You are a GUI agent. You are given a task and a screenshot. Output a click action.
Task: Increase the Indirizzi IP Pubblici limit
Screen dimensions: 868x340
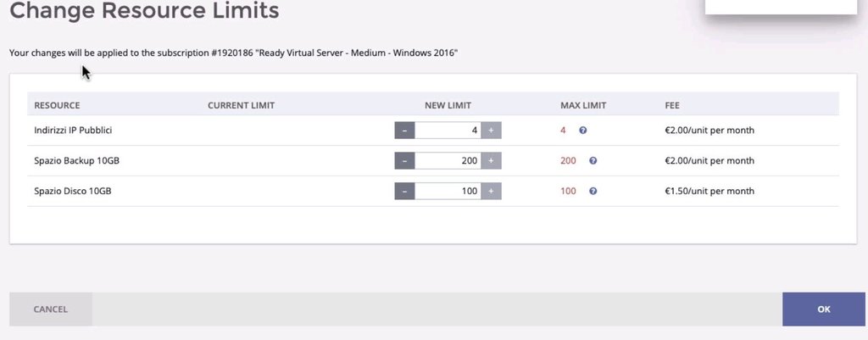pos(491,131)
